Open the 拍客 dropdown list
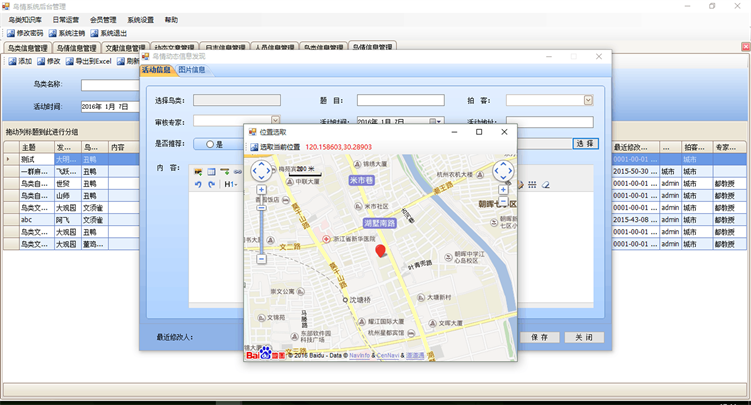 588,100
